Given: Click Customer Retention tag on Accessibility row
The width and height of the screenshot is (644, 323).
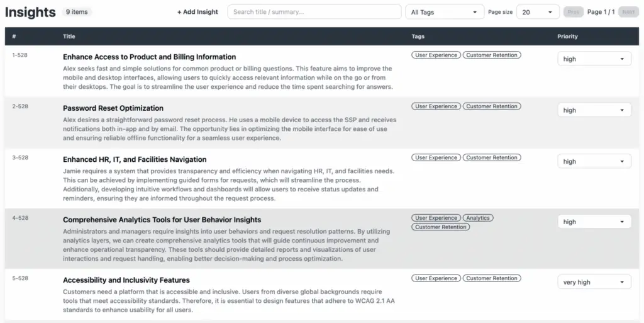Looking at the screenshot, I should 492,278.
